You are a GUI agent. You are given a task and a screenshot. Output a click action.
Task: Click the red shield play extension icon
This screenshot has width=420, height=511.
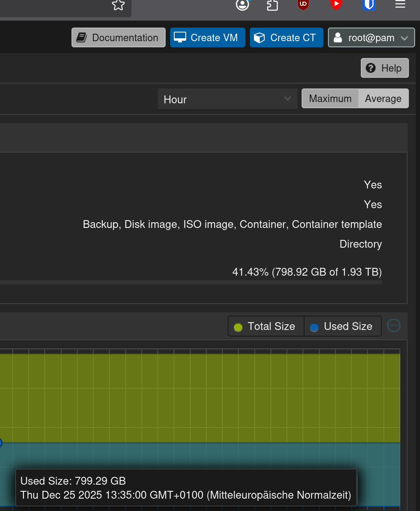coord(336,5)
